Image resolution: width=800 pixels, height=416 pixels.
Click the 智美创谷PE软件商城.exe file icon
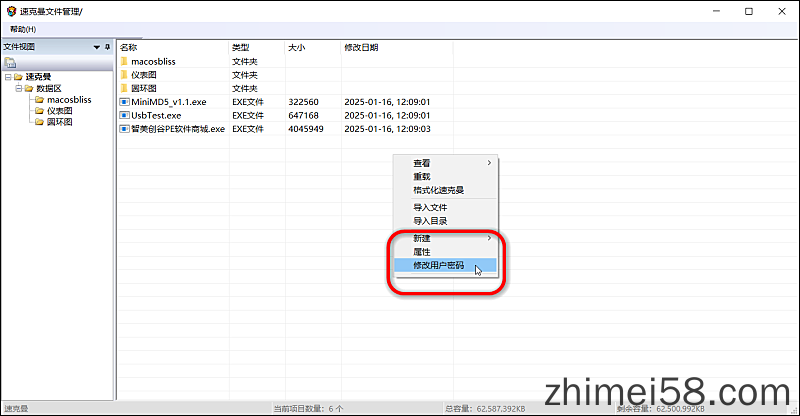click(124, 129)
